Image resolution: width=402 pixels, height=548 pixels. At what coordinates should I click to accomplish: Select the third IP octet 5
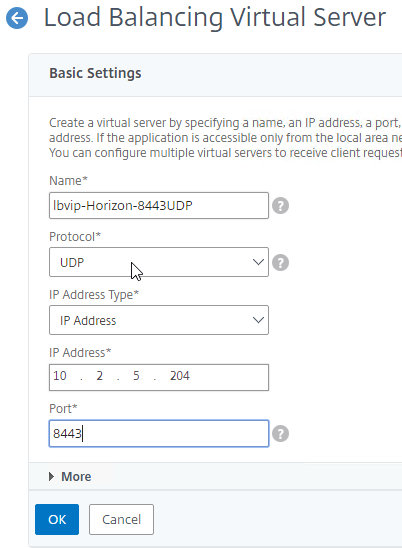tap(136, 376)
